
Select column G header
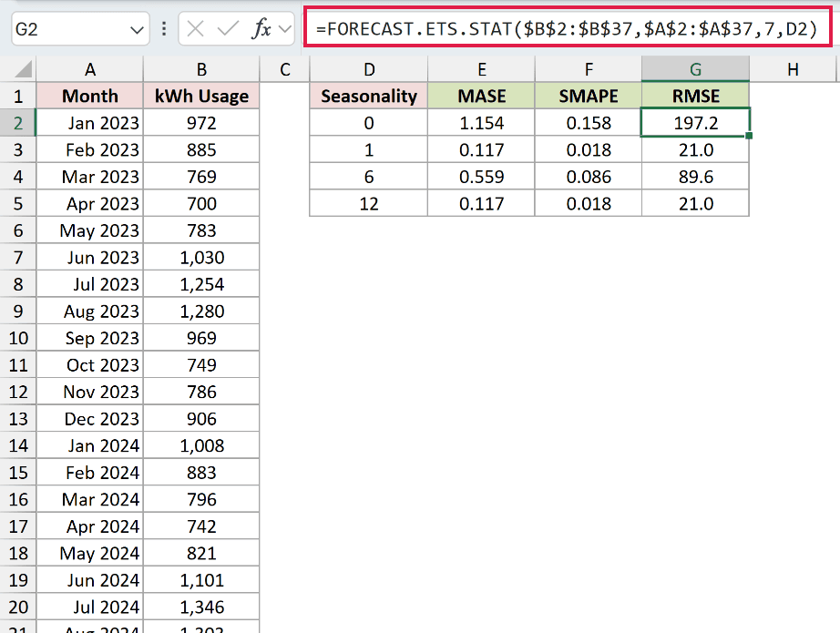(695, 69)
